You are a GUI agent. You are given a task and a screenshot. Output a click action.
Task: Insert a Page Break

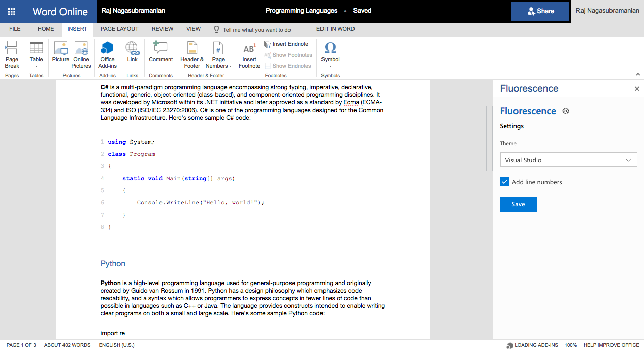[x=12, y=55]
